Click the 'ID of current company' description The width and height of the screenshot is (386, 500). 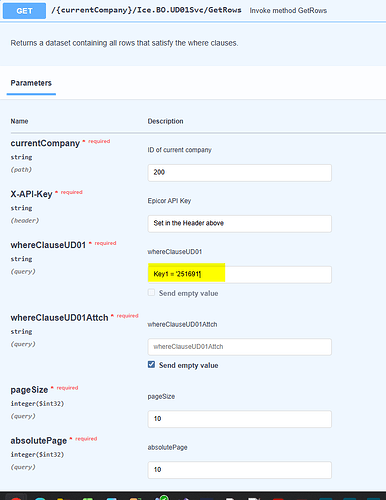pos(180,150)
